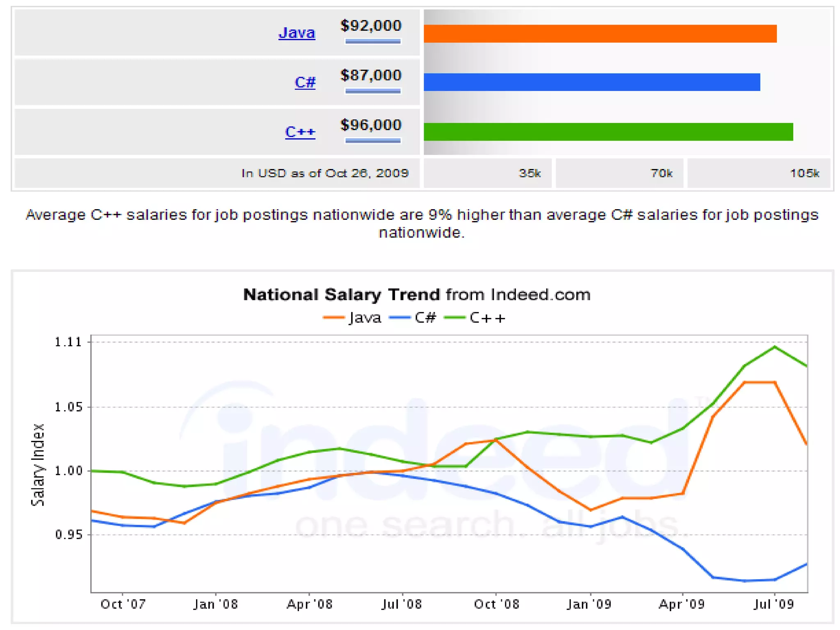
Task: Click the blue C# salary bar
Action: (x=591, y=82)
